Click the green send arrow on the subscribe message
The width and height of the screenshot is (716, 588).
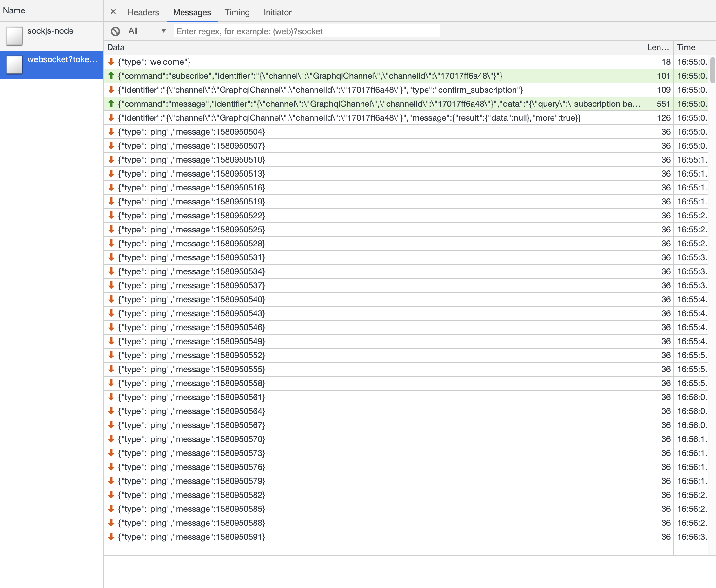111,76
